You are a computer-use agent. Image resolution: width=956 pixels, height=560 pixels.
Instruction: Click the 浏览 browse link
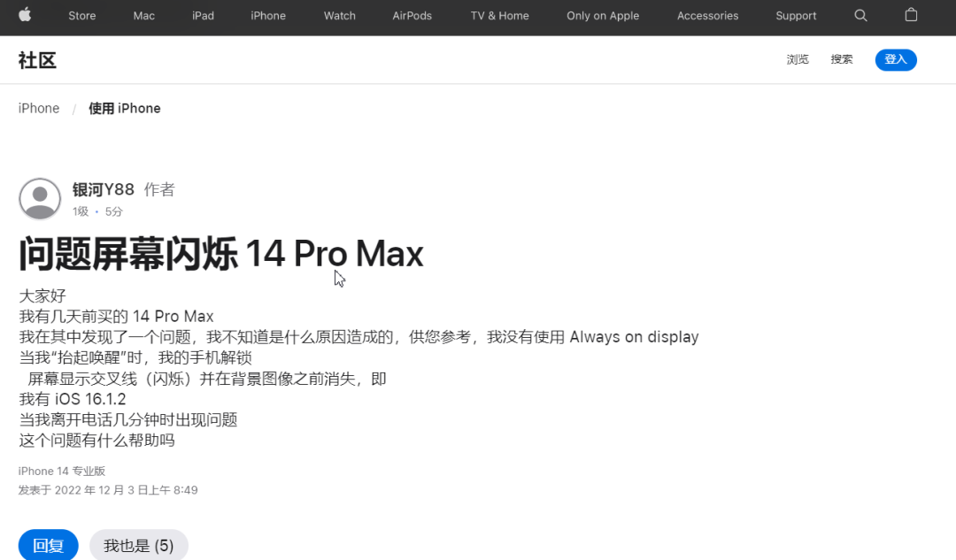pos(798,59)
